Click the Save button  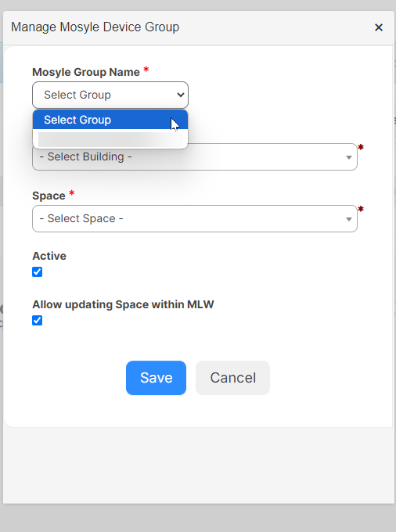coord(156,378)
